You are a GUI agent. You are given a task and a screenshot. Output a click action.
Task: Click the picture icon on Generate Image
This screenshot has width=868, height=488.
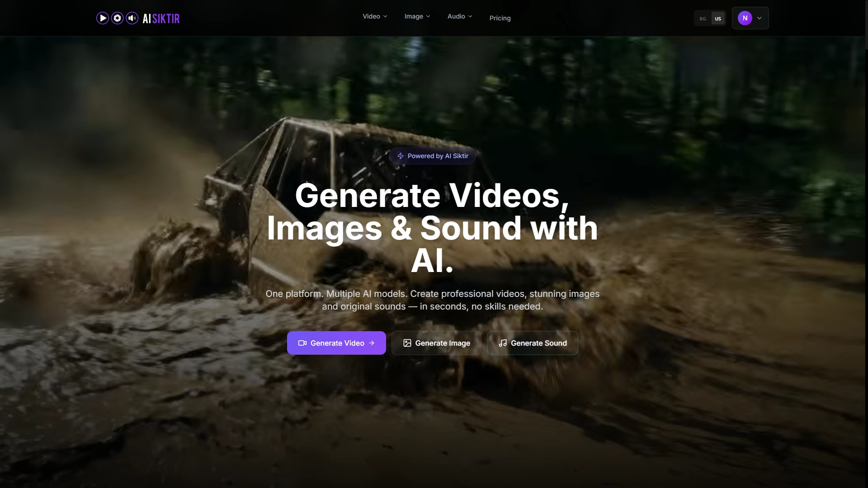point(407,343)
